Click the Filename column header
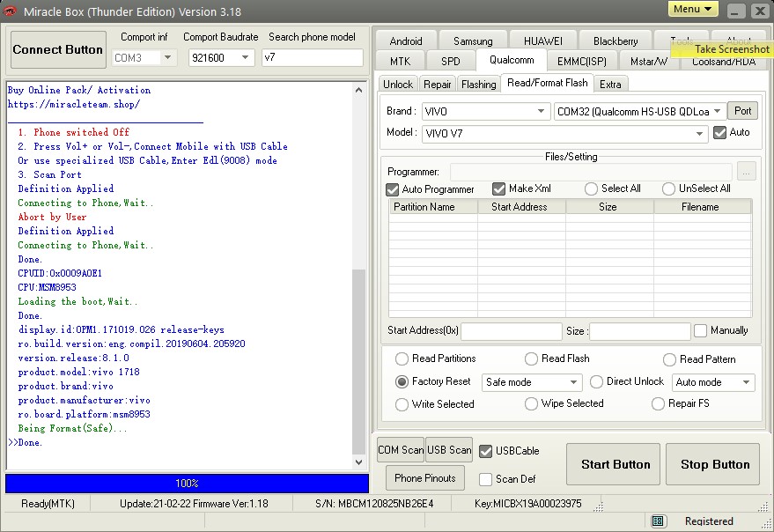This screenshot has width=774, height=532. click(703, 207)
